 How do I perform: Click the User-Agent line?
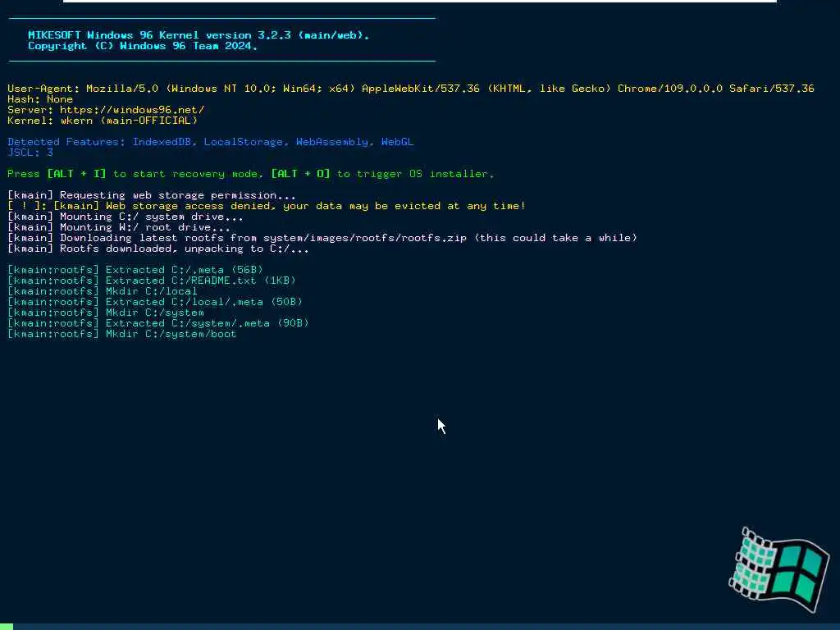pyautogui.click(x=411, y=89)
